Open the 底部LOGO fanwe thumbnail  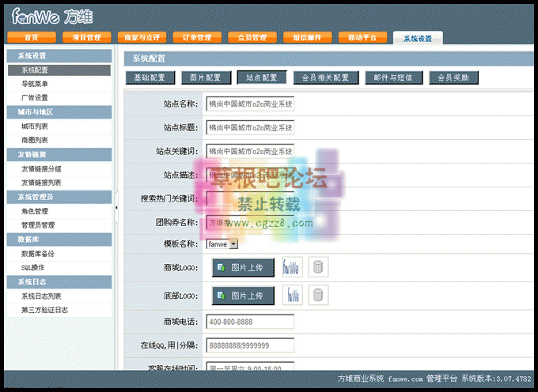292,295
